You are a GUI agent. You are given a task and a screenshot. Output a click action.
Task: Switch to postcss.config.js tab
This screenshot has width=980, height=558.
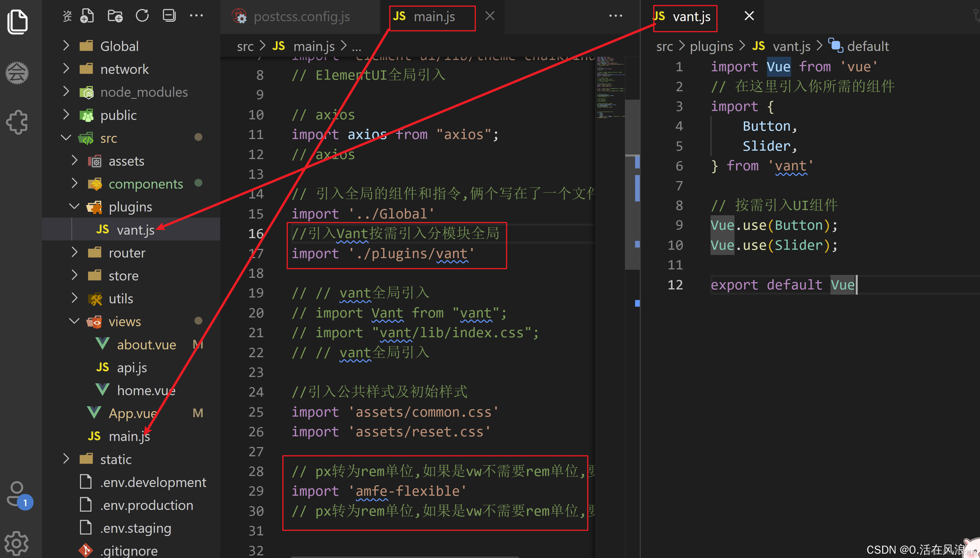[x=301, y=17]
